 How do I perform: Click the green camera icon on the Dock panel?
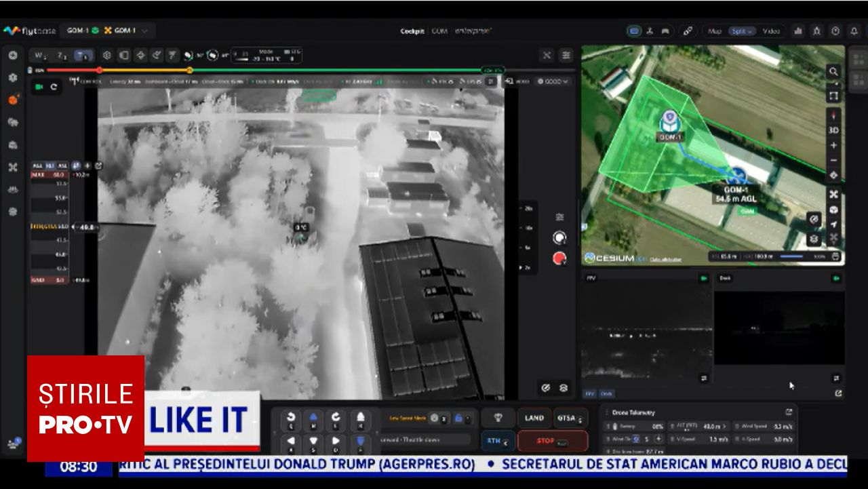tap(837, 278)
